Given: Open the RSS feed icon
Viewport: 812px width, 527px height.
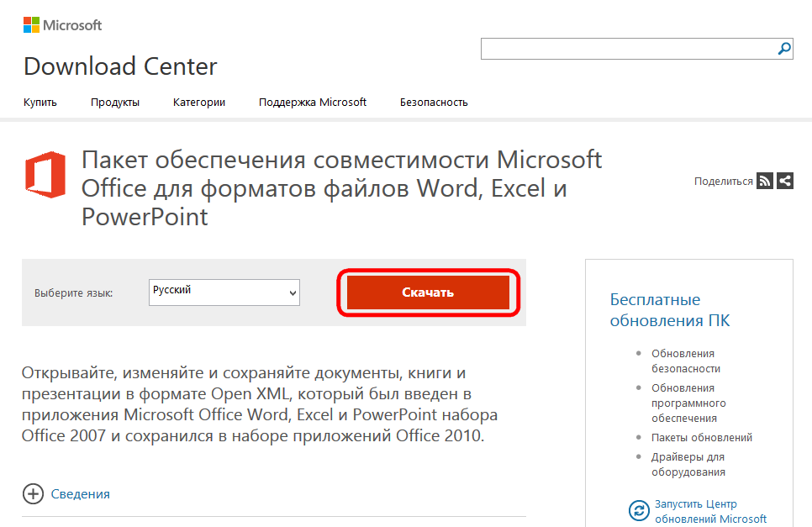Looking at the screenshot, I should (764, 181).
